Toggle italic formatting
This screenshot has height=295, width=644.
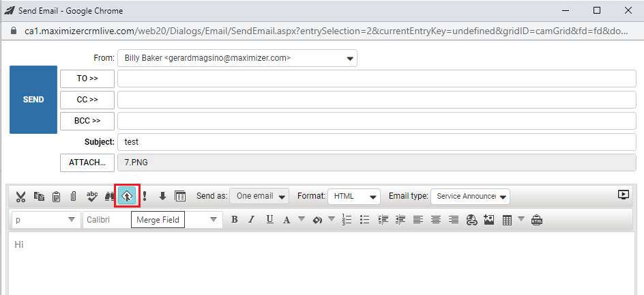pyautogui.click(x=252, y=219)
